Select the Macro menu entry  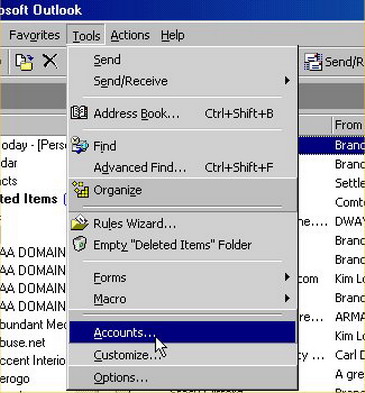click(182, 299)
